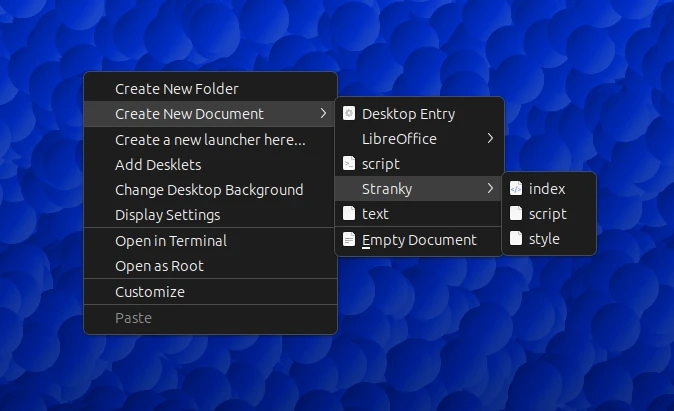Create new style file from Stranky
The height and width of the screenshot is (411, 674).
click(x=549, y=238)
